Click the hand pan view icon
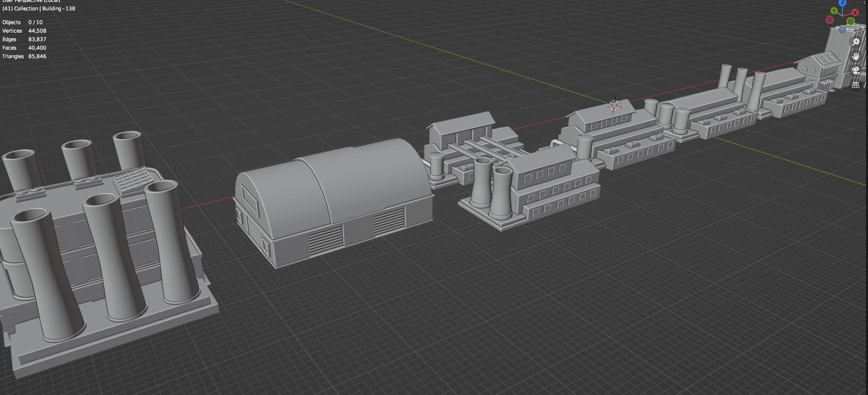The image size is (868, 395). (856, 56)
